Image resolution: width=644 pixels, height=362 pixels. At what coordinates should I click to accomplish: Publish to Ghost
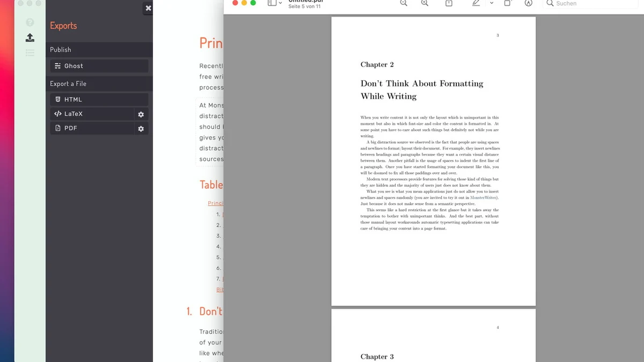tap(99, 66)
